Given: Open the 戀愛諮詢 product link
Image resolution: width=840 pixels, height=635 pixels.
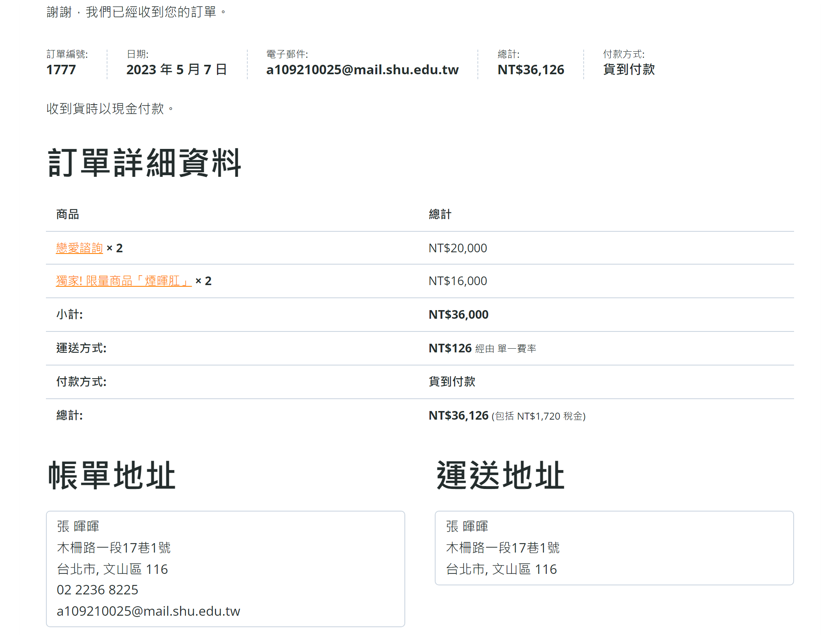Looking at the screenshot, I should [x=79, y=248].
